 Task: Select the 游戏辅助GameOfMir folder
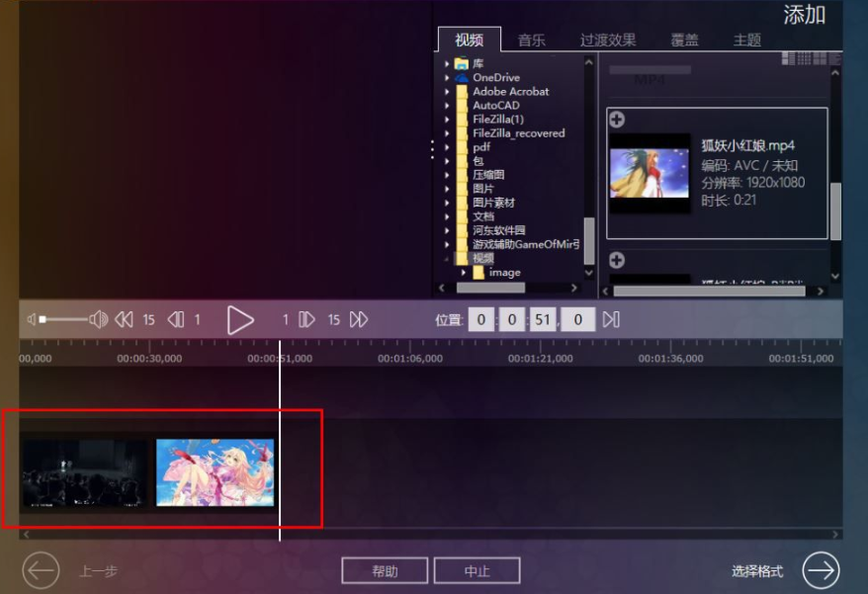tap(526, 244)
